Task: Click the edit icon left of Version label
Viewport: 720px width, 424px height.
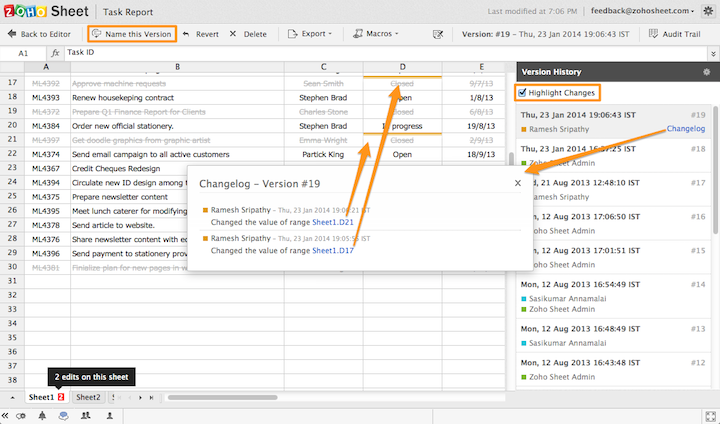Action: (437, 34)
